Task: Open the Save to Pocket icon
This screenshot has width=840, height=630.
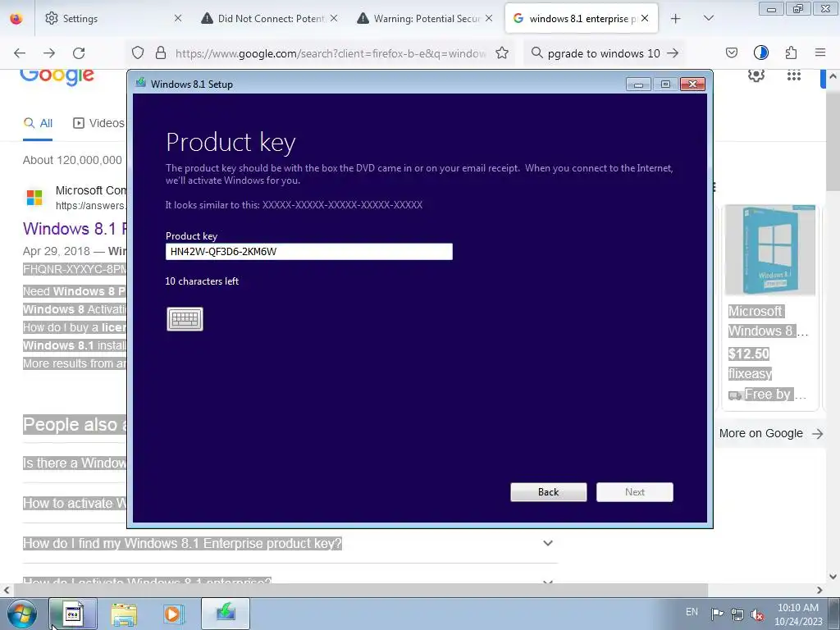Action: [x=732, y=52]
